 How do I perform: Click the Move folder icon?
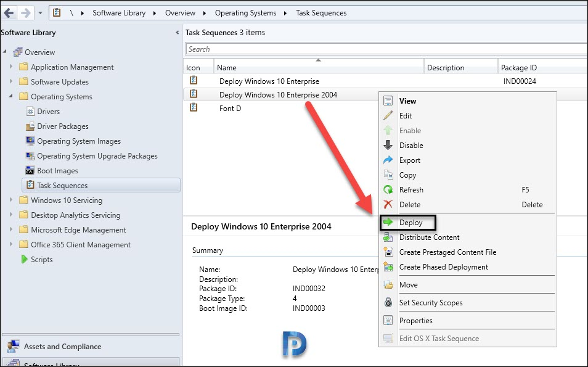(388, 284)
